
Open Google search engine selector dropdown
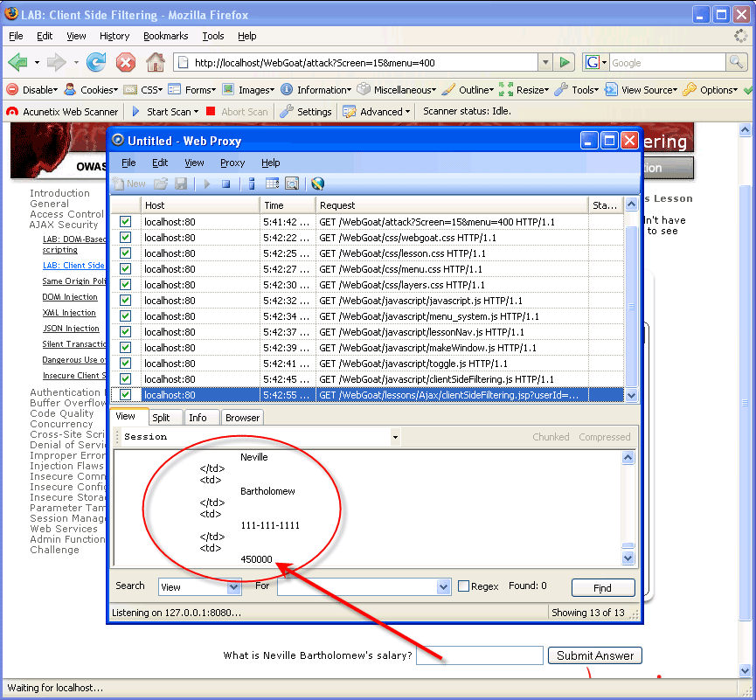(604, 63)
